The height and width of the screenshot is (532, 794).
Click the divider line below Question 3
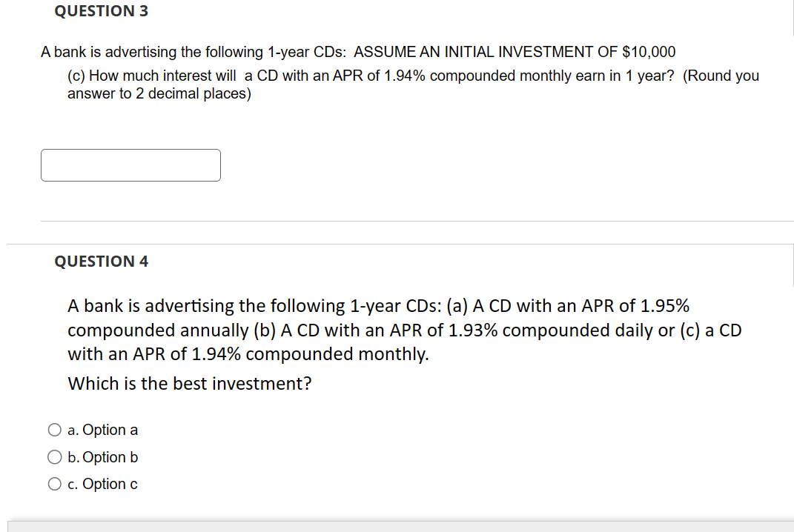click(417, 222)
